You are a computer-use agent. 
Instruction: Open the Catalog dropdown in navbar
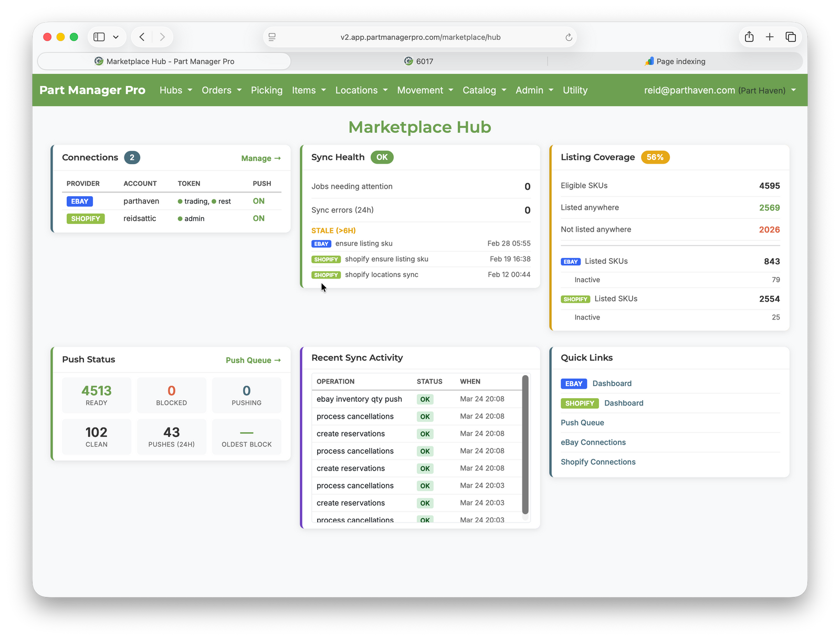coord(484,90)
